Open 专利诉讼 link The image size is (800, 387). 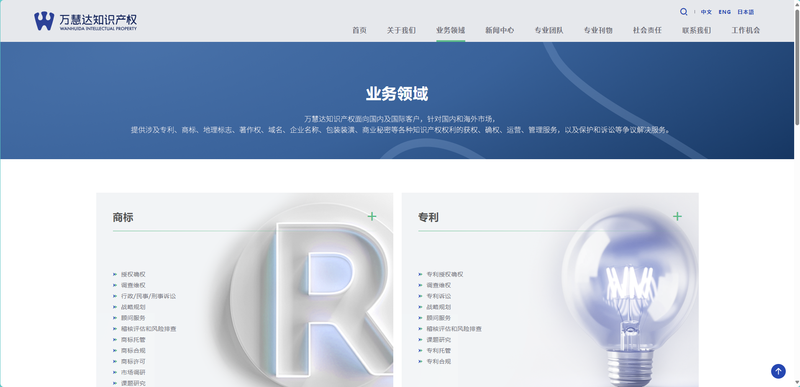[439, 296]
